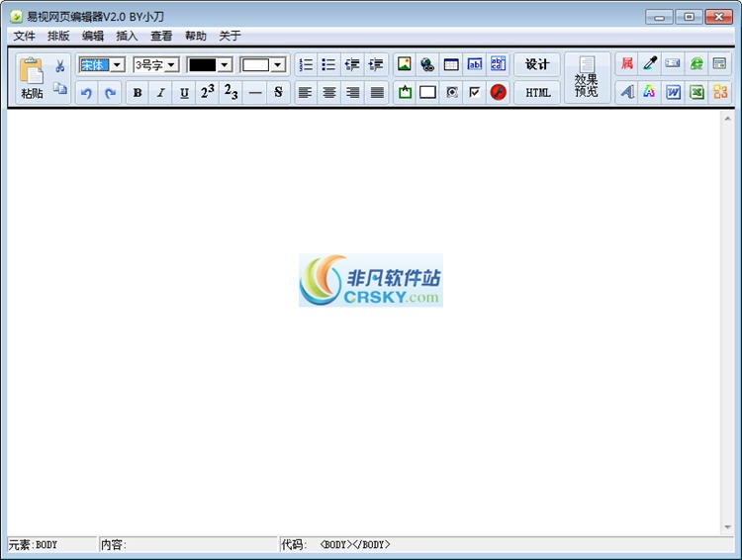This screenshot has height=560, width=742.
Task: Click the black font color swatch
Action: [x=203, y=65]
